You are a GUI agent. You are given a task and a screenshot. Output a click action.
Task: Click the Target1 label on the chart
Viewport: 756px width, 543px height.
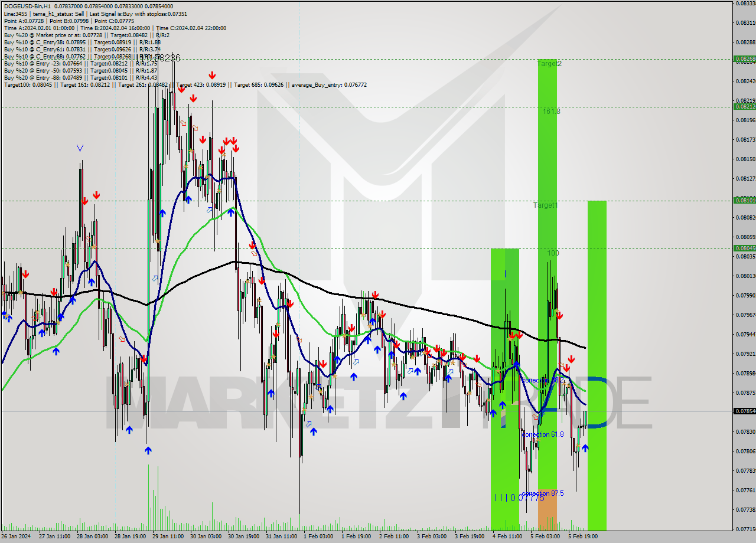[x=545, y=205]
